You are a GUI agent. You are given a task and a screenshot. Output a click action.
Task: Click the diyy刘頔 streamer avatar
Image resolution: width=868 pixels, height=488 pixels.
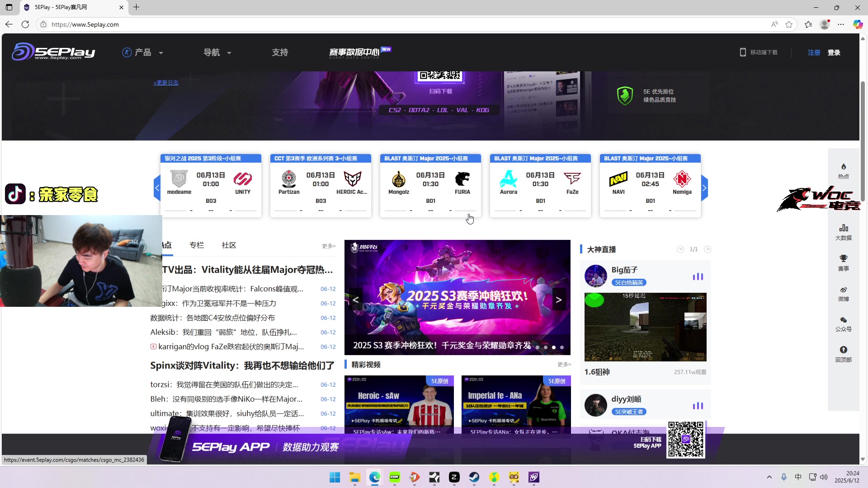[595, 405]
